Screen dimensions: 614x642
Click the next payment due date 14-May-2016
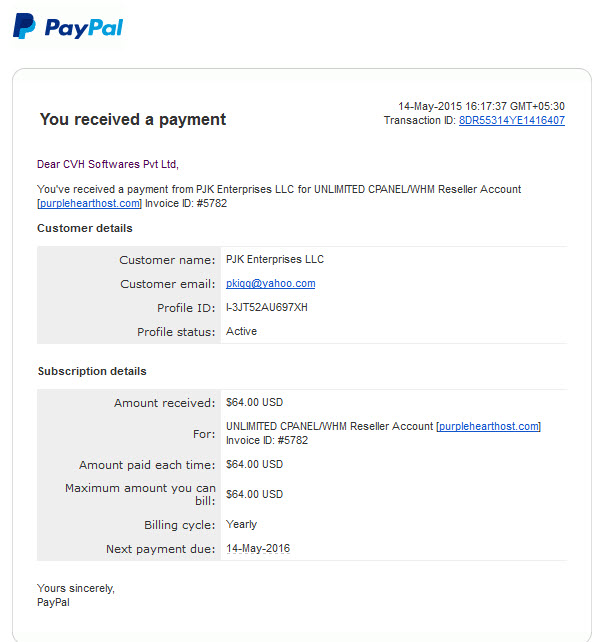(258, 549)
